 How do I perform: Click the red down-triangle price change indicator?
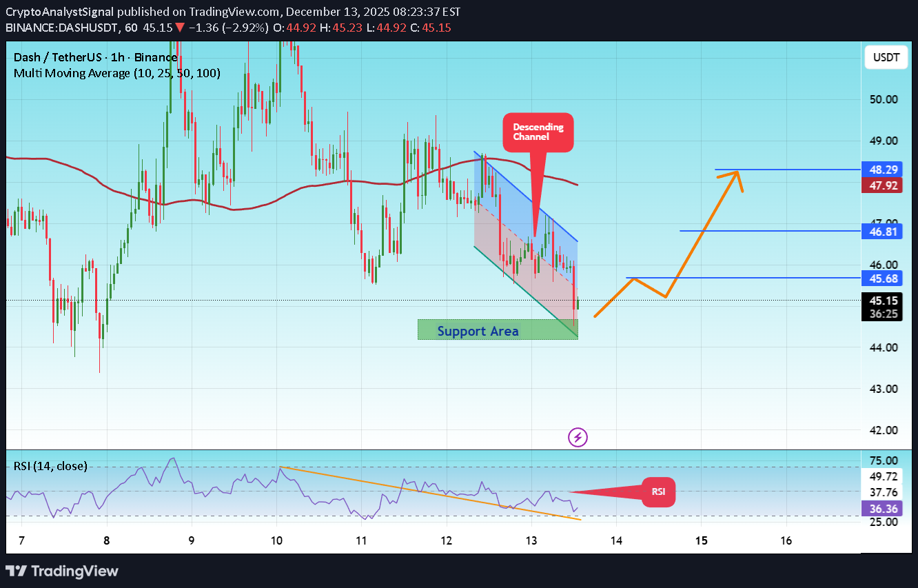pos(178,26)
